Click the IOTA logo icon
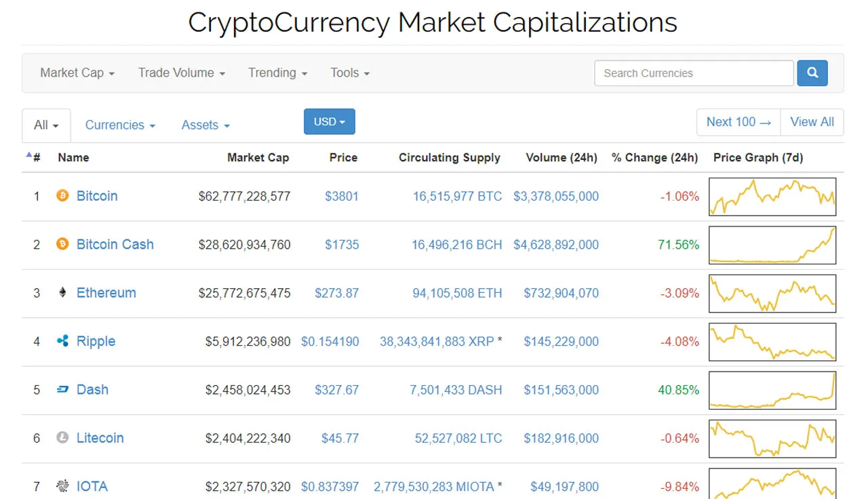868x499 pixels. tap(62, 486)
